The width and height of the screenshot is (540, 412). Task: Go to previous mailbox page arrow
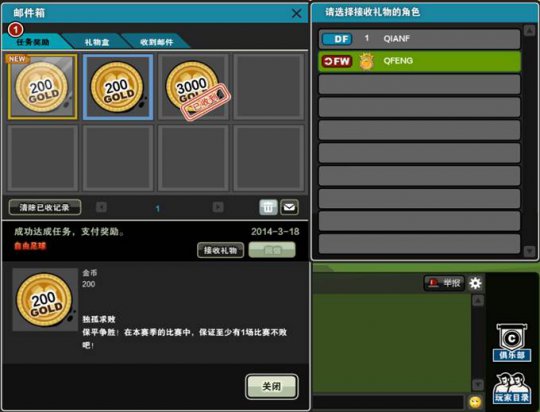101,207
